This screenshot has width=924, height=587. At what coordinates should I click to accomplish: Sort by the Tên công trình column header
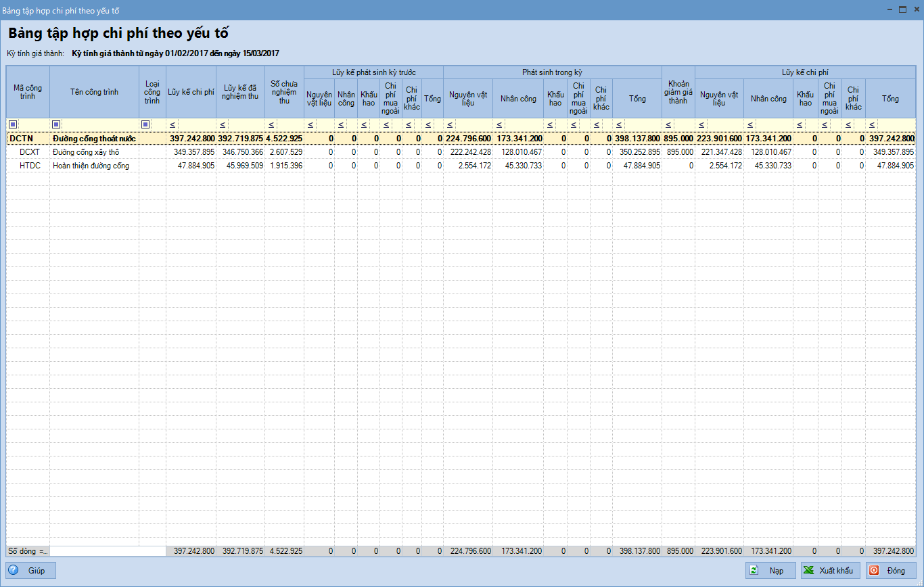click(94, 92)
